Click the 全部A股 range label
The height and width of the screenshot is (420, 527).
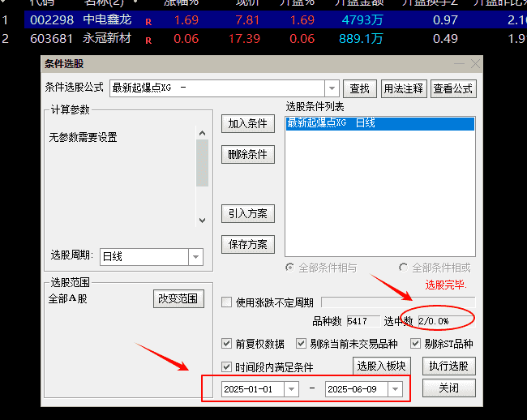point(68,298)
